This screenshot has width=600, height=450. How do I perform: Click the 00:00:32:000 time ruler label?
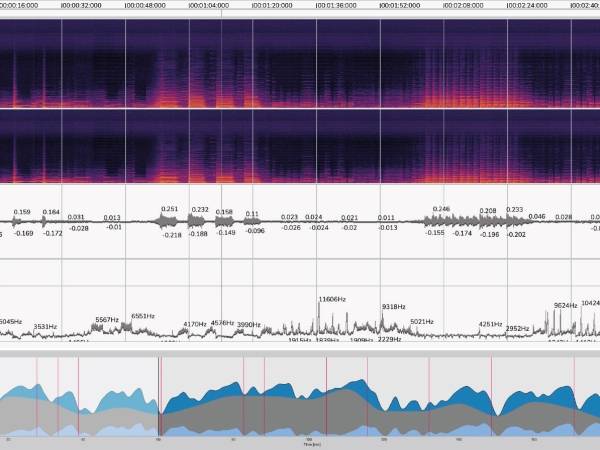(82, 5)
